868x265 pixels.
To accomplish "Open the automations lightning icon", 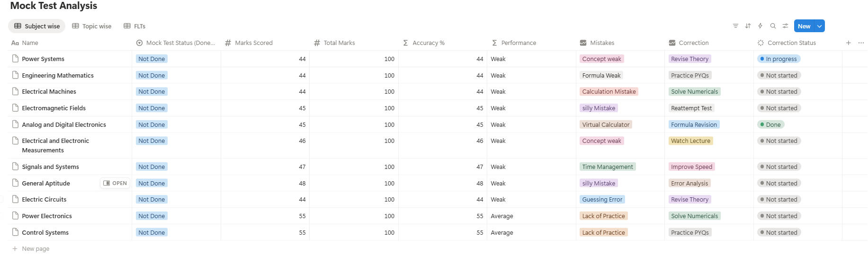I will [x=761, y=26].
